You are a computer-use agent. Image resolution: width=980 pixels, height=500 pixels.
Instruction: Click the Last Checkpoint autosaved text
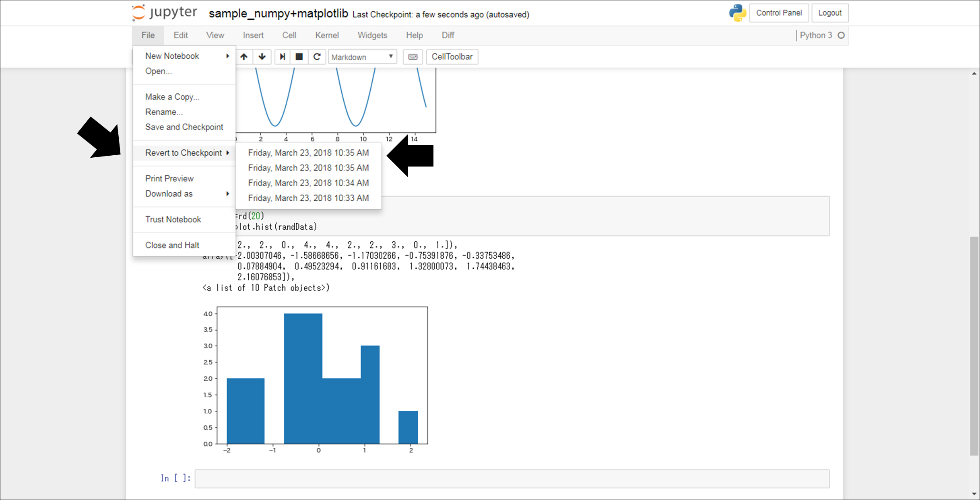click(441, 15)
